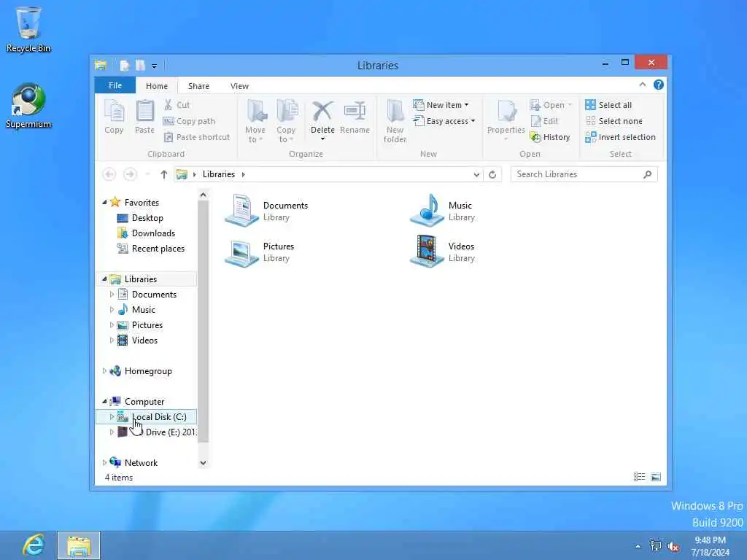The width and height of the screenshot is (747, 560).
Task: Select Videos in navigation tree
Action: [x=144, y=340]
